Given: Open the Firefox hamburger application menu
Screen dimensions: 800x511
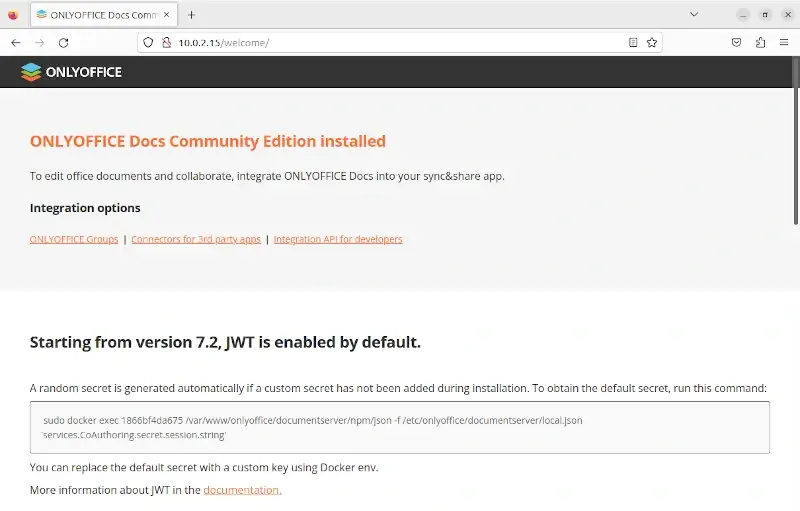Looking at the screenshot, I should click(x=784, y=43).
